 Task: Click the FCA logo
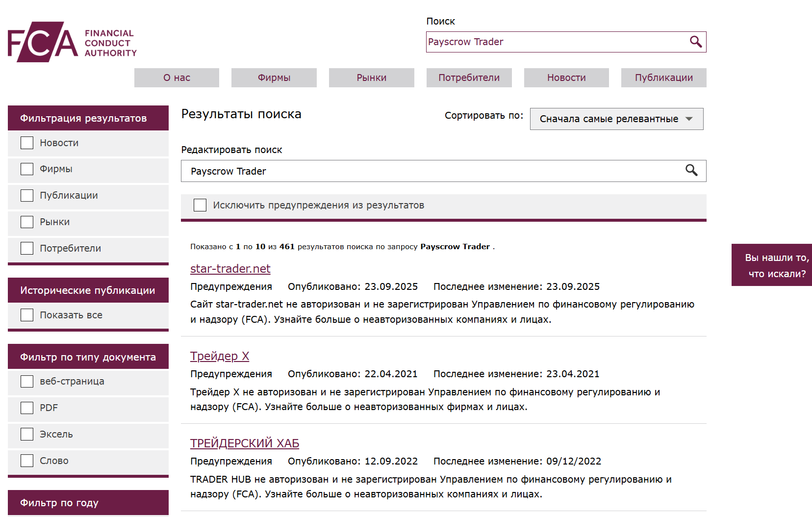click(72, 42)
